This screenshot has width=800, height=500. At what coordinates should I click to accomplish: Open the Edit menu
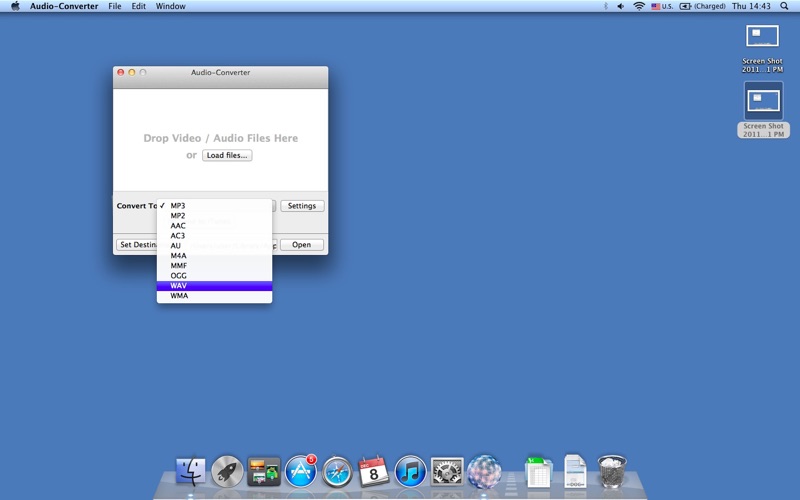[x=138, y=6]
